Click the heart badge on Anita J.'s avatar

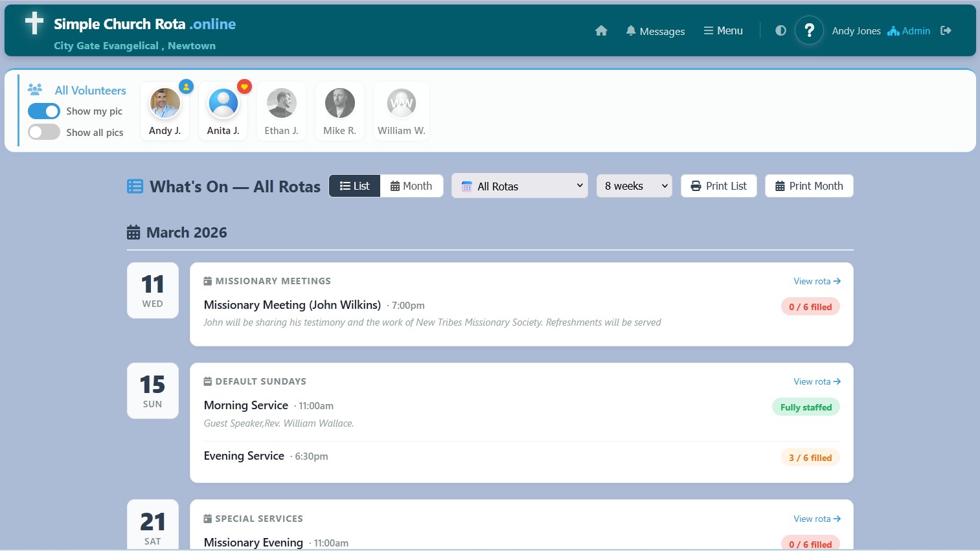click(244, 86)
